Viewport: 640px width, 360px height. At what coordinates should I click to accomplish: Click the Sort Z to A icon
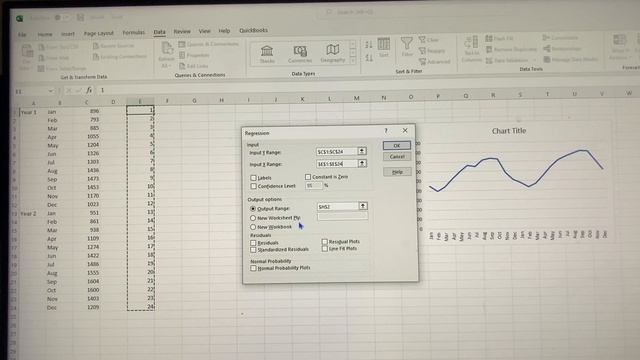(369, 58)
